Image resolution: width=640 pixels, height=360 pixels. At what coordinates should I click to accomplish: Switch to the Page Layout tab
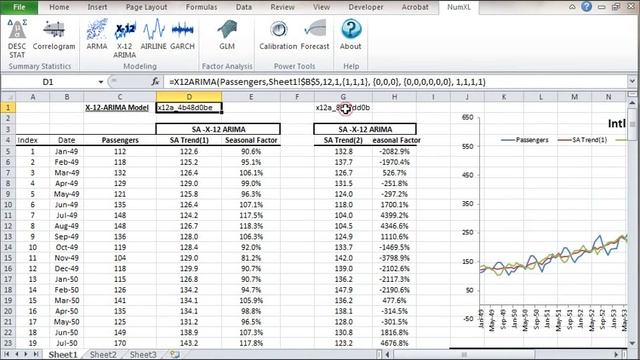tap(147, 7)
